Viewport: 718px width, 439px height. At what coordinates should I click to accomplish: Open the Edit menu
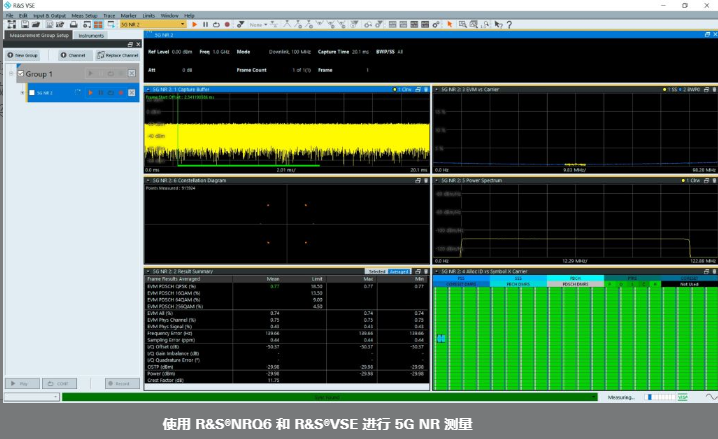pos(23,16)
